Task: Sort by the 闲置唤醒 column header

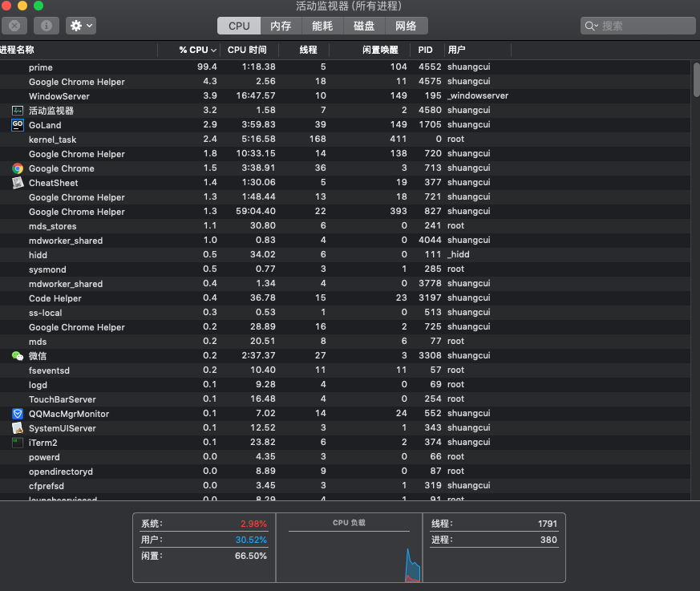Action: [370, 50]
